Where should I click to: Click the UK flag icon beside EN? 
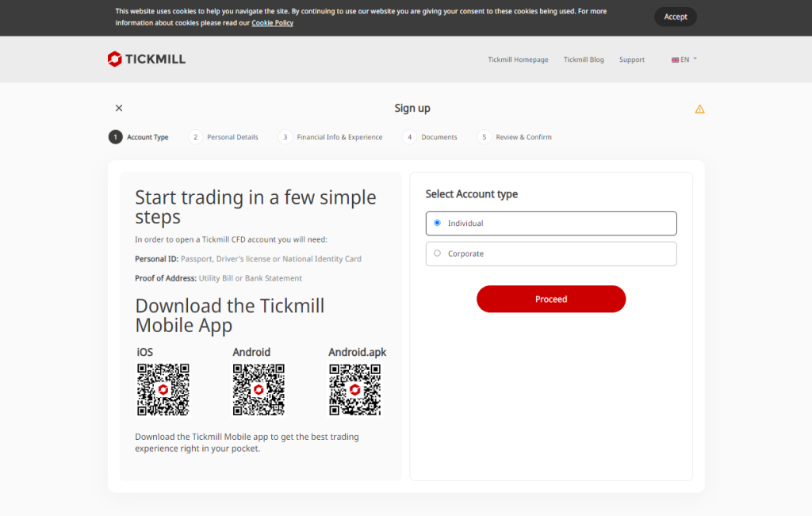(675, 59)
